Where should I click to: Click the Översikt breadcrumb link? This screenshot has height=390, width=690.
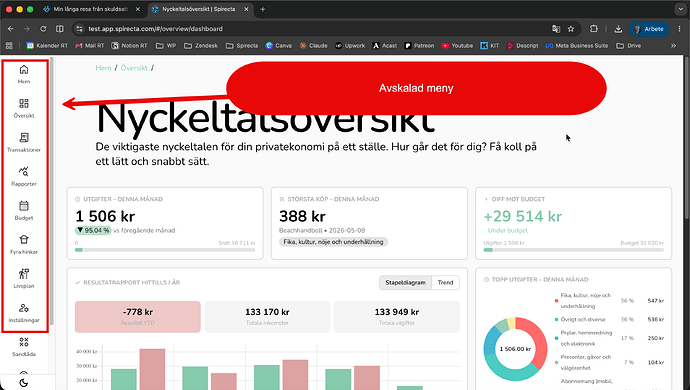point(134,68)
